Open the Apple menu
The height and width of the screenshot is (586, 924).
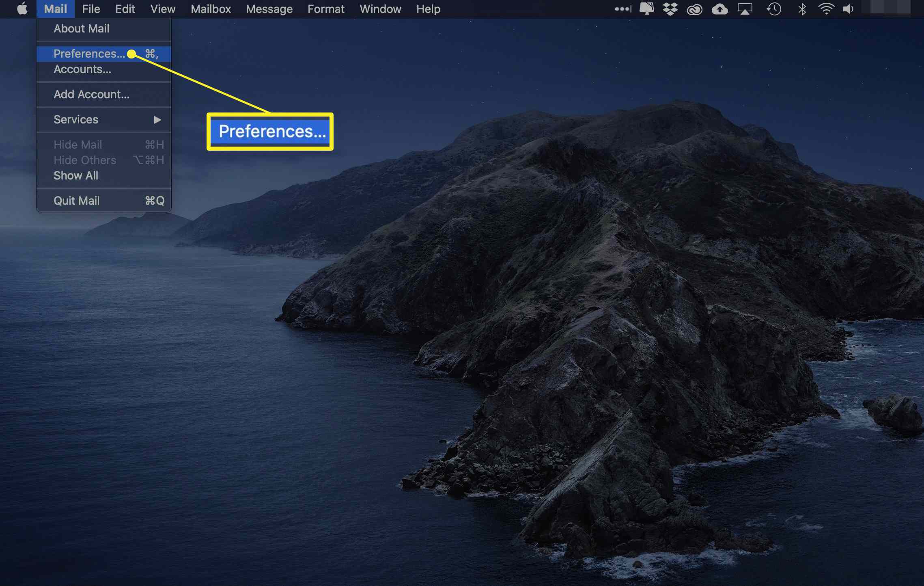(x=23, y=9)
